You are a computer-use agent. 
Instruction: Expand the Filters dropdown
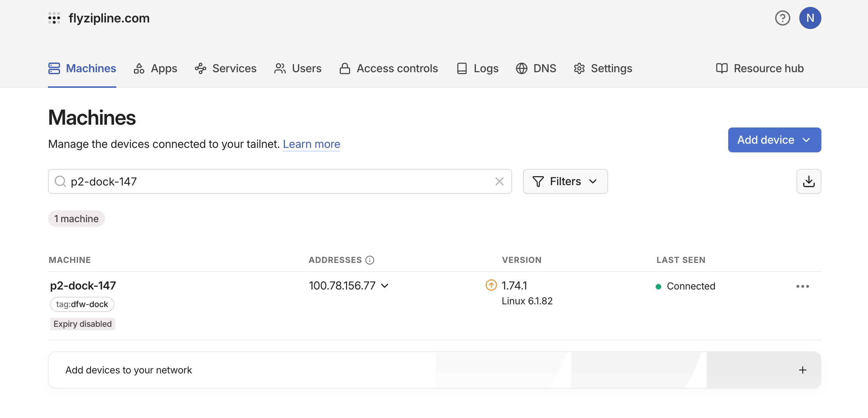coord(565,181)
